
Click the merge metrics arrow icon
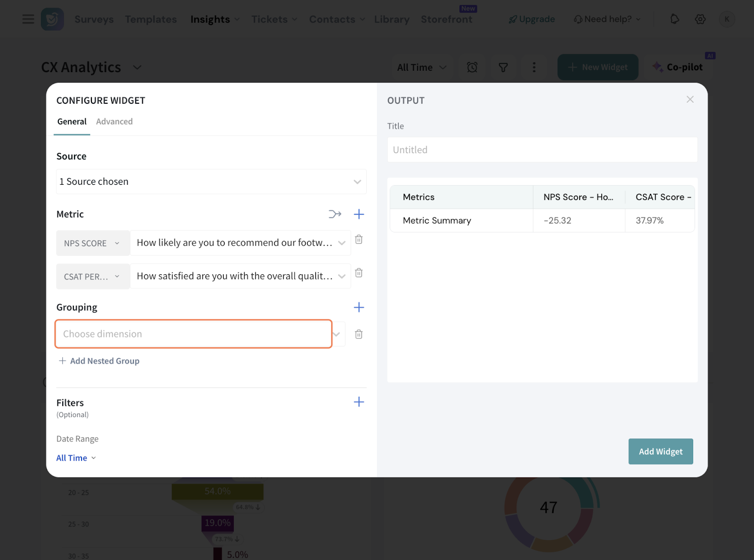tap(335, 214)
